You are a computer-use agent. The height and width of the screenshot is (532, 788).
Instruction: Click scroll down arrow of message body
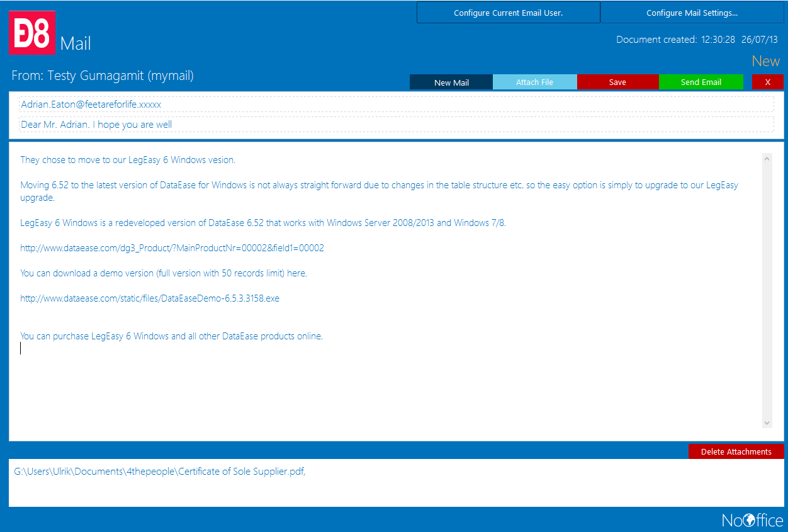pos(767,422)
